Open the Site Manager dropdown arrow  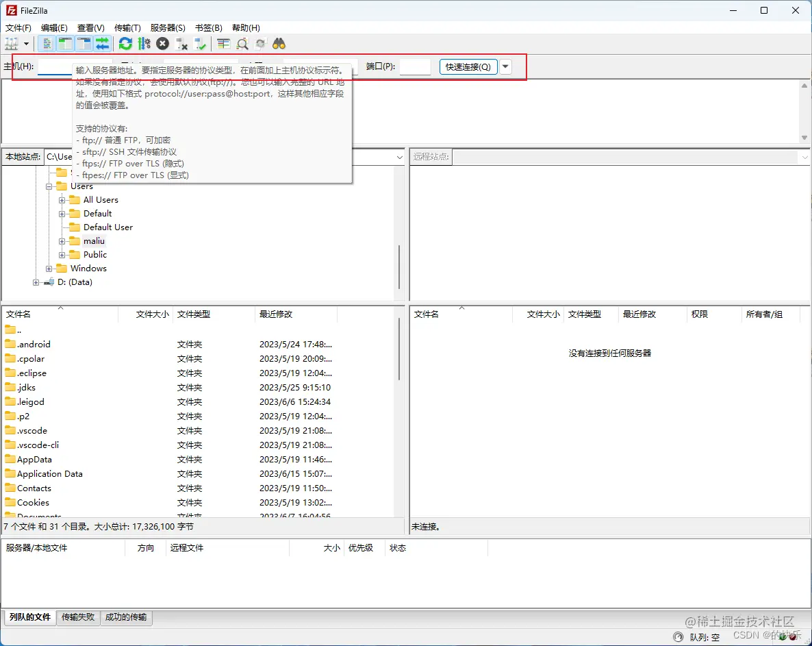(x=26, y=44)
